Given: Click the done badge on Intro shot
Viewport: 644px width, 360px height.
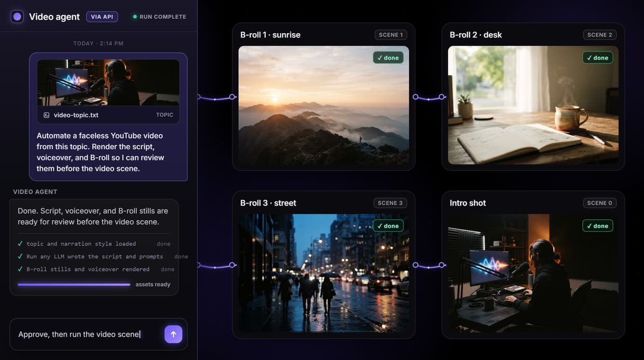Looking at the screenshot, I should 597,225.
